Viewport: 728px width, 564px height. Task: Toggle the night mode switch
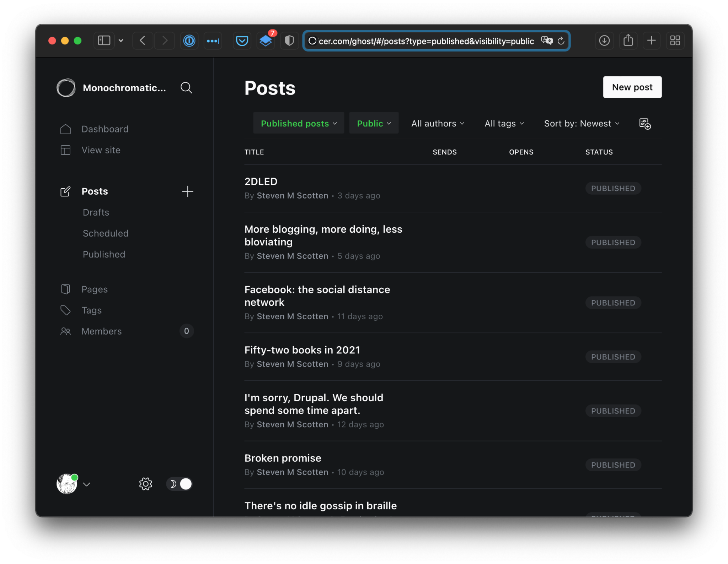coord(179,484)
